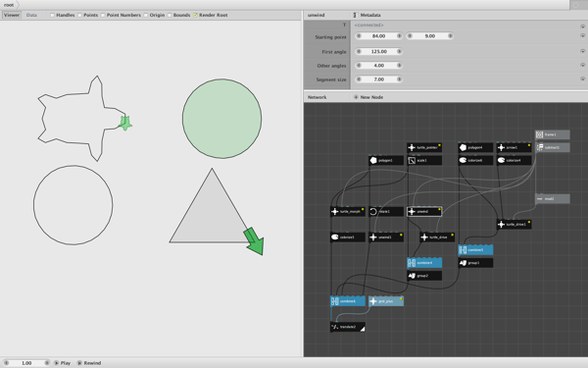Select the group2 node
Screen dimensions: 588x368
tap(424, 276)
